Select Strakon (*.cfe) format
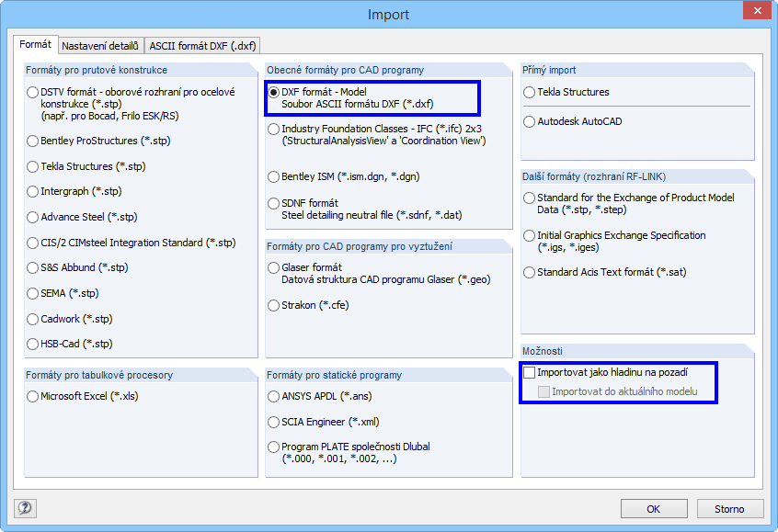The height and width of the screenshot is (532, 778). (x=274, y=305)
